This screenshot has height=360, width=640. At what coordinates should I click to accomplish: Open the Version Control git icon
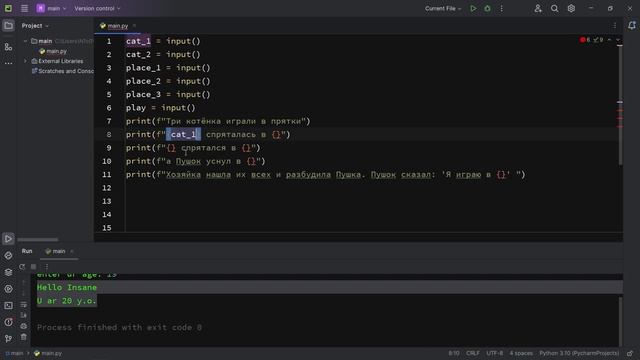(x=8, y=338)
